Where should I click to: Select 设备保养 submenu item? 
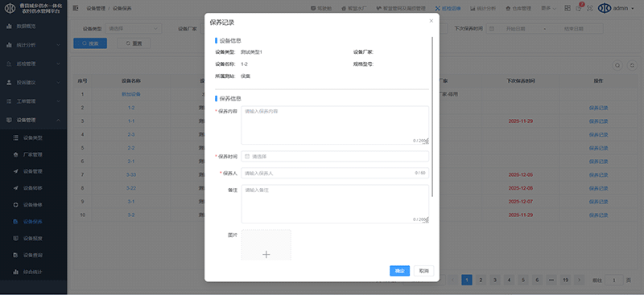(x=33, y=222)
